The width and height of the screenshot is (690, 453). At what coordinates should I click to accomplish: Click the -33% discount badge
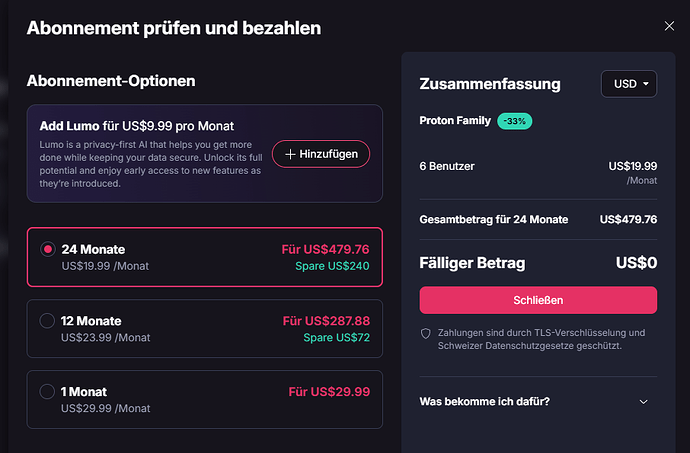coord(514,121)
